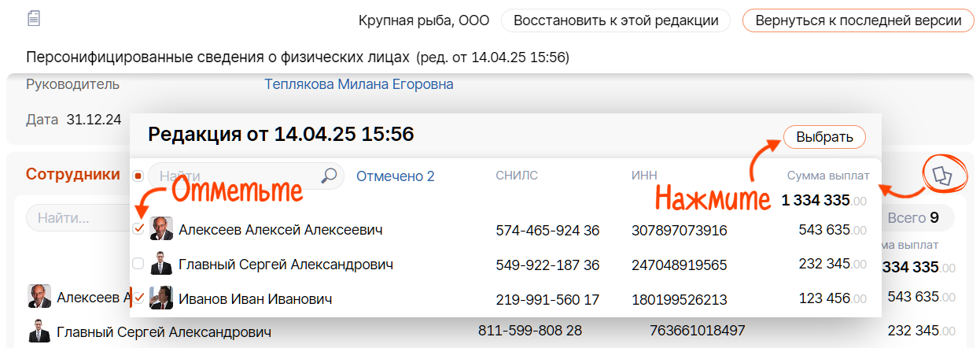The height and width of the screenshot is (348, 980).
Task: Click the Отмечено 2 link
Action: point(395,176)
